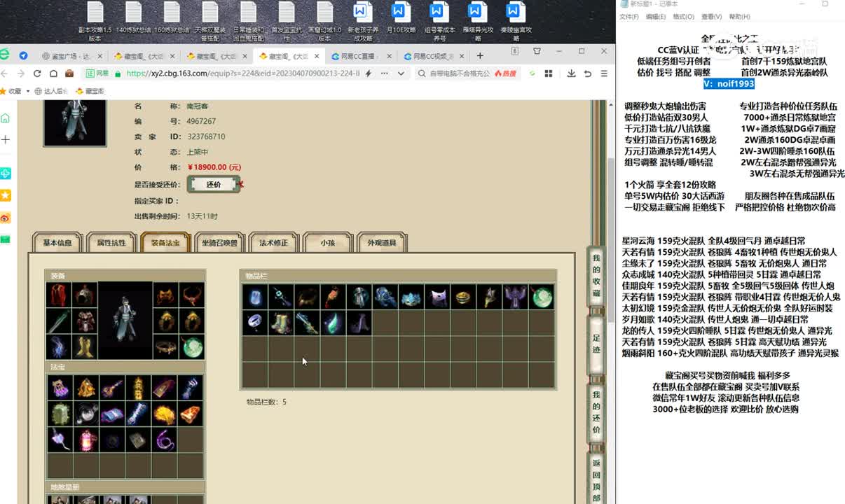Select the green orb in 物品栏 grid
The image size is (845, 504).
pyautogui.click(x=542, y=297)
